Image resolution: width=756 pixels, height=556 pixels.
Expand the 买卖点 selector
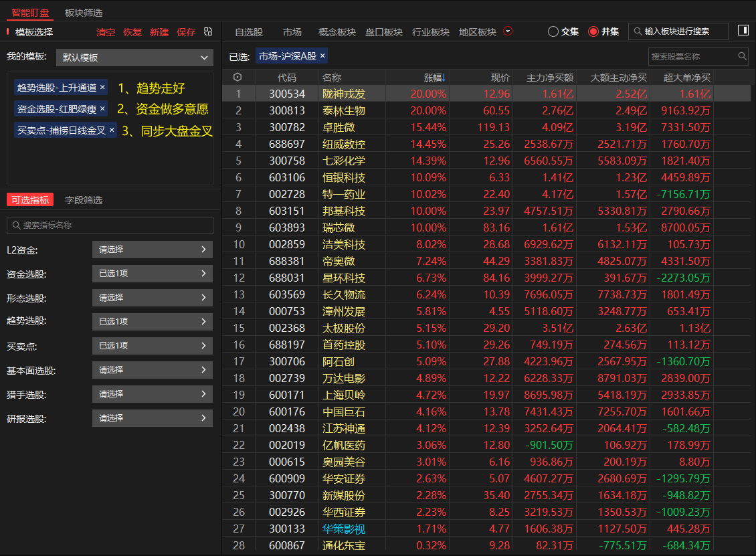pos(153,346)
